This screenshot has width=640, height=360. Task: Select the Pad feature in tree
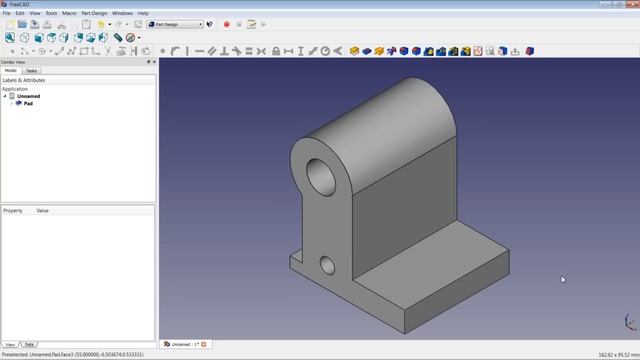[x=28, y=104]
